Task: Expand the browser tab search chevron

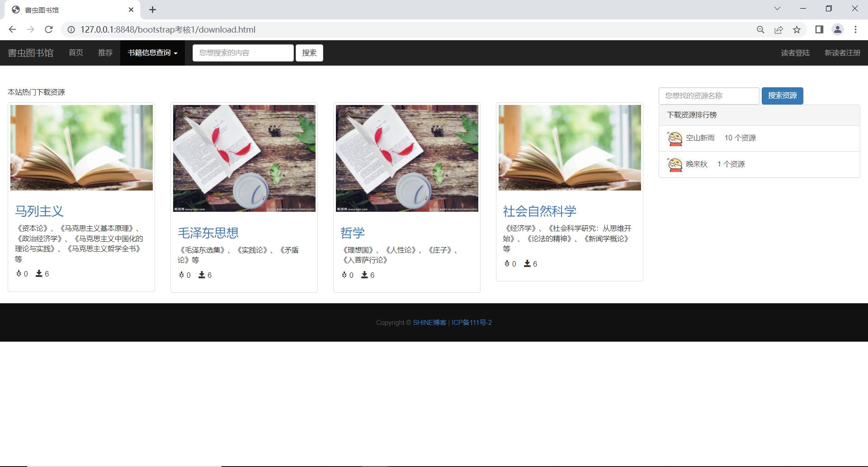Action: [x=778, y=8]
